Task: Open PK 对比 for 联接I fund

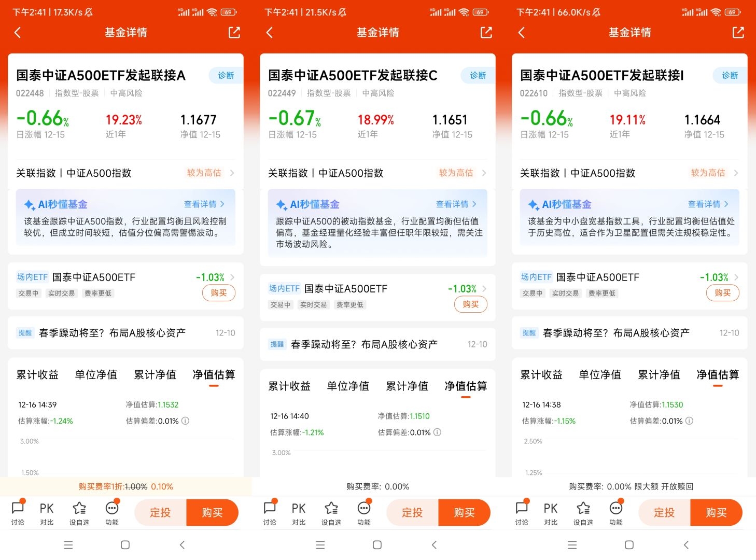Action: pos(551,513)
